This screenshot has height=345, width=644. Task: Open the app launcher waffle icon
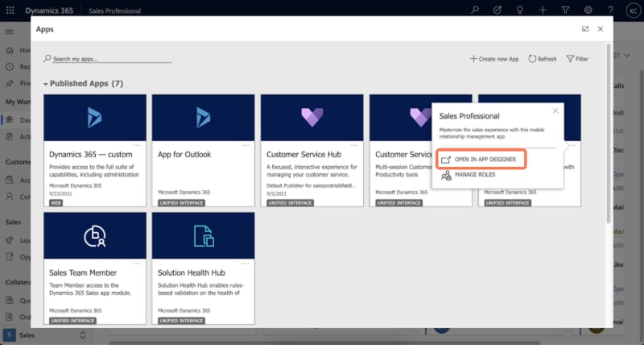pos(10,10)
